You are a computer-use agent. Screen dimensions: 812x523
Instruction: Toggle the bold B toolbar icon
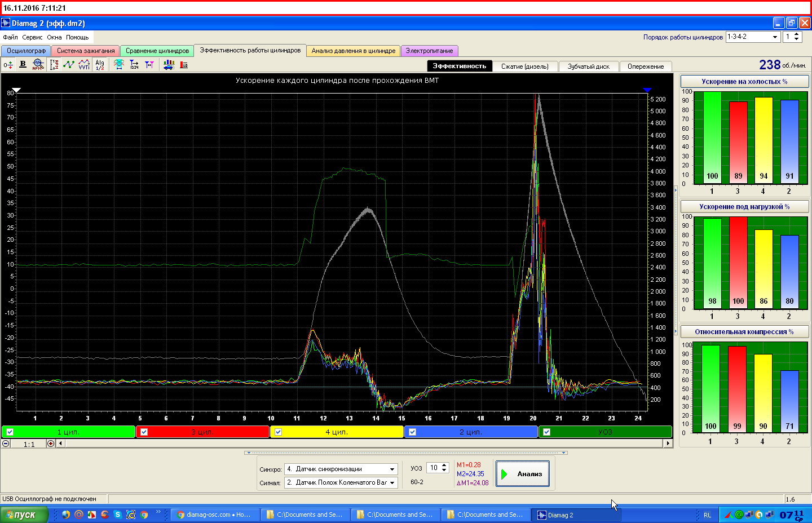pyautogui.click(x=23, y=65)
